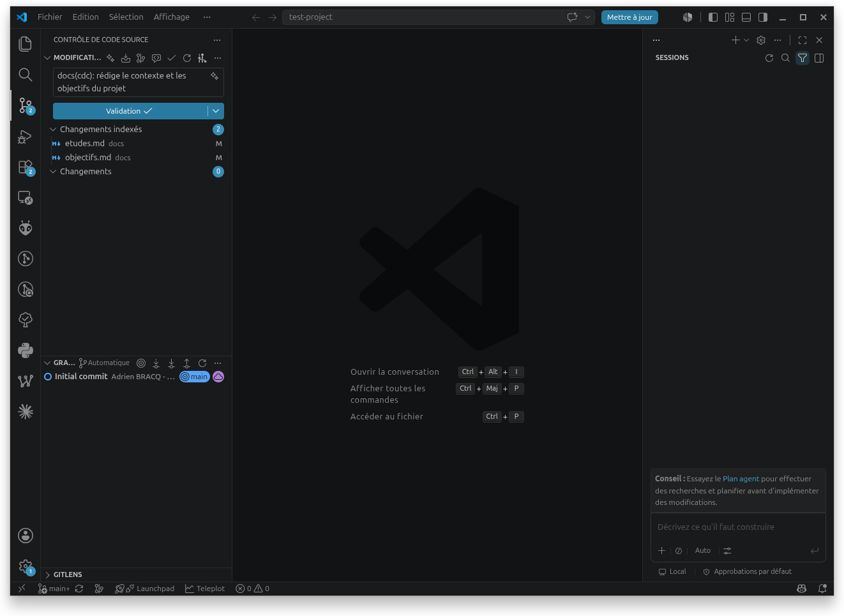Toggle the secondary side bar layout button

click(763, 17)
